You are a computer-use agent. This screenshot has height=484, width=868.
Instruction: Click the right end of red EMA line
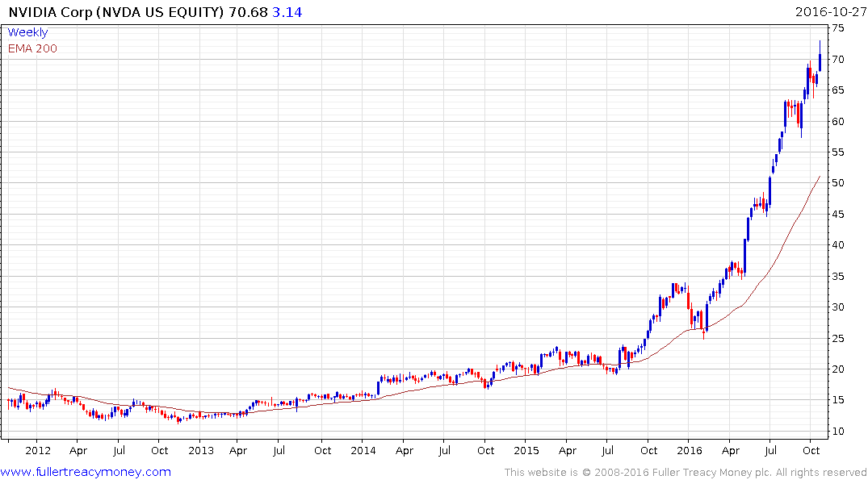pos(820,177)
